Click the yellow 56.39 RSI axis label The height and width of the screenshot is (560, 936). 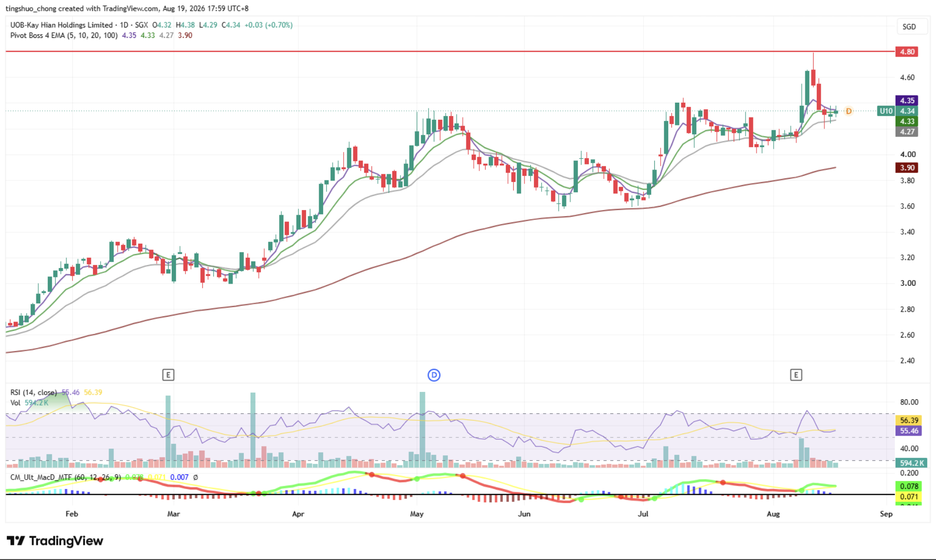(909, 421)
